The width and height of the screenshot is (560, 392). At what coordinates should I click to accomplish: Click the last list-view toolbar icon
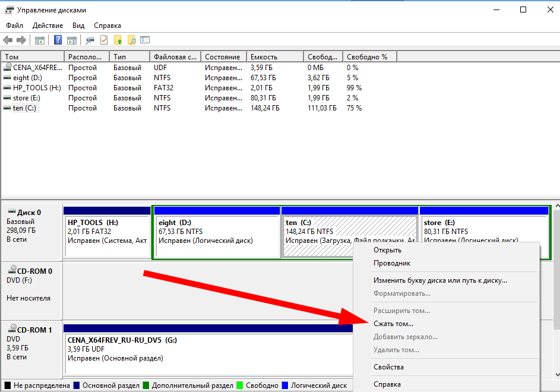[145, 40]
